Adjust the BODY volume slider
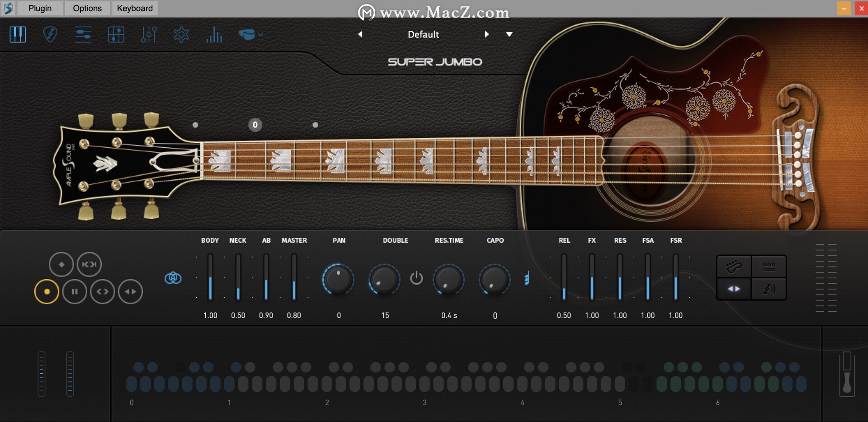Image resolution: width=868 pixels, height=422 pixels. 210,277
